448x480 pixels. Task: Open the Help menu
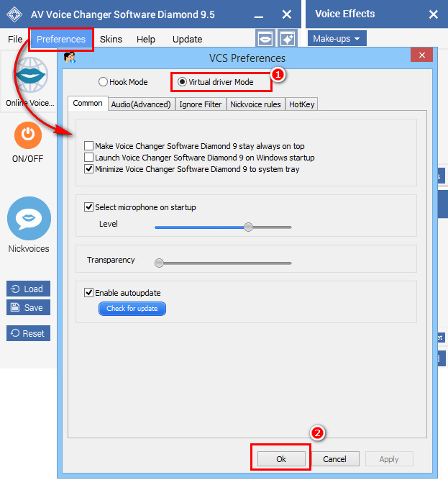pos(146,39)
